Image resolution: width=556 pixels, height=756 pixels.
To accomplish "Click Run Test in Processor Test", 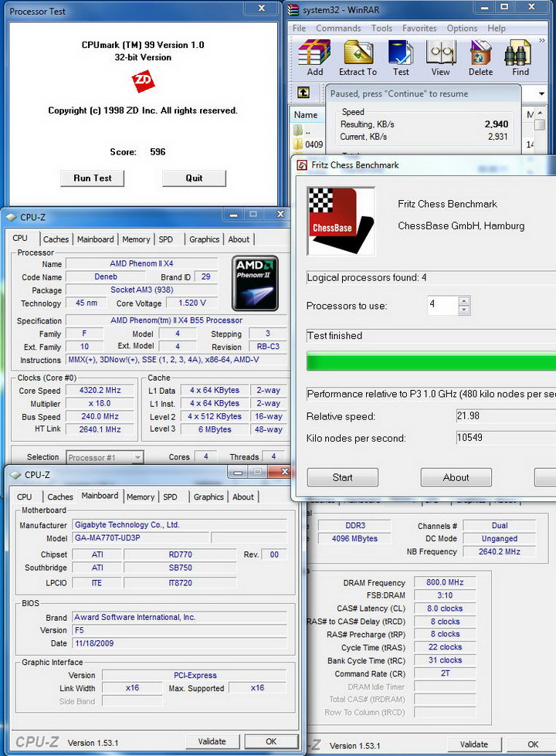I will 92,178.
